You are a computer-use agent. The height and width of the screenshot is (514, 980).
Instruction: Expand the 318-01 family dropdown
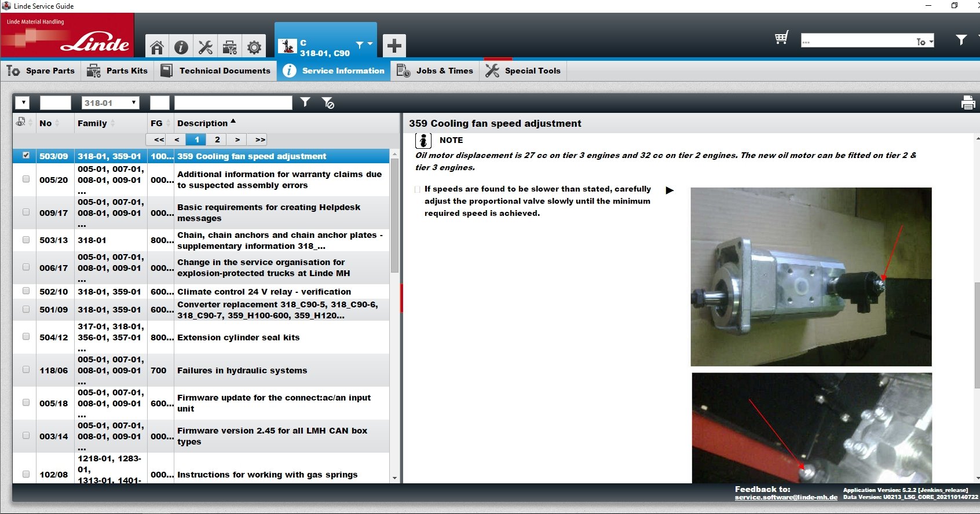(x=110, y=103)
